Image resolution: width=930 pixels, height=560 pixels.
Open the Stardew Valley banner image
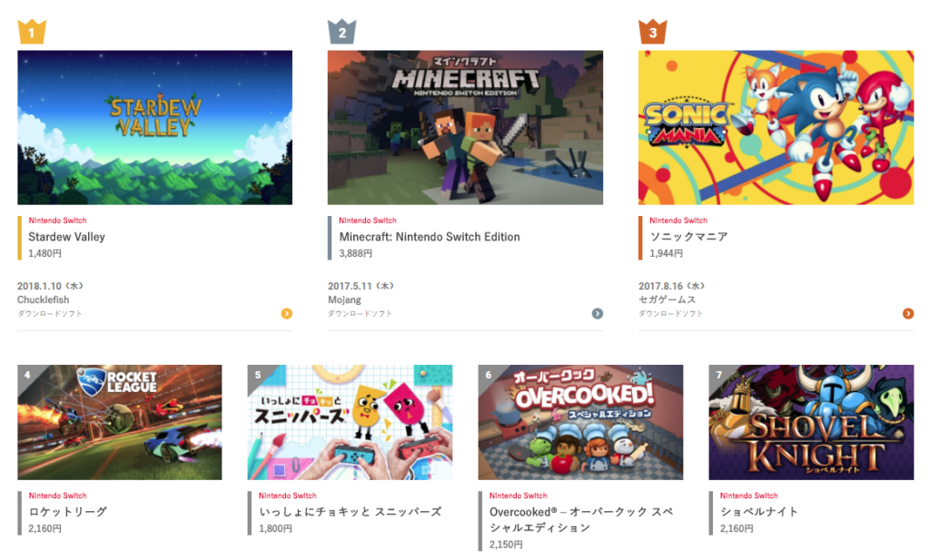154,127
